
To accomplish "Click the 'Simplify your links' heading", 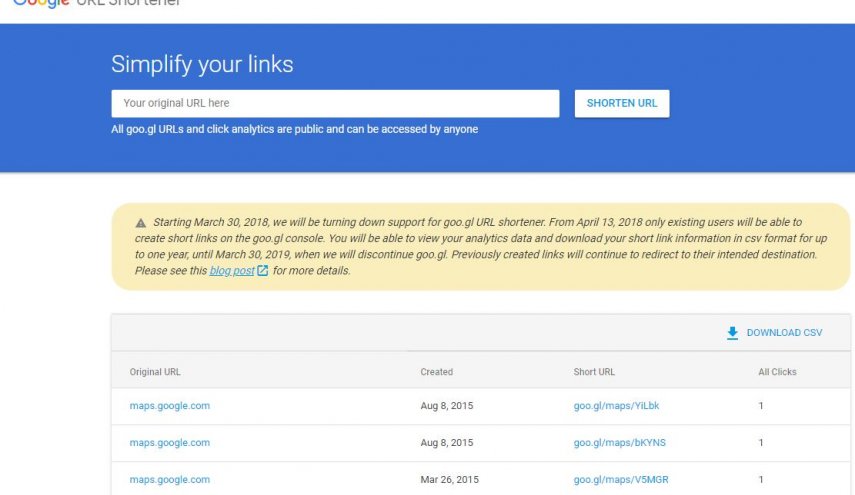I will (x=202, y=64).
